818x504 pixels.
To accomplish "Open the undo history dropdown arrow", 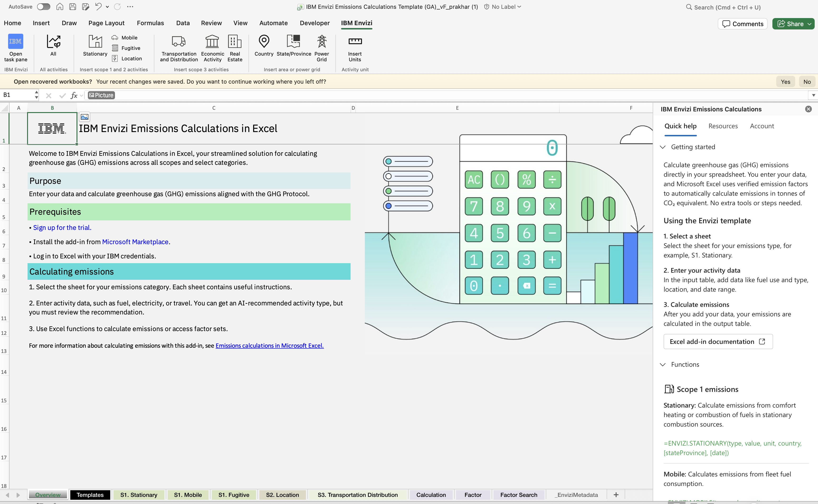I will pyautogui.click(x=107, y=7).
